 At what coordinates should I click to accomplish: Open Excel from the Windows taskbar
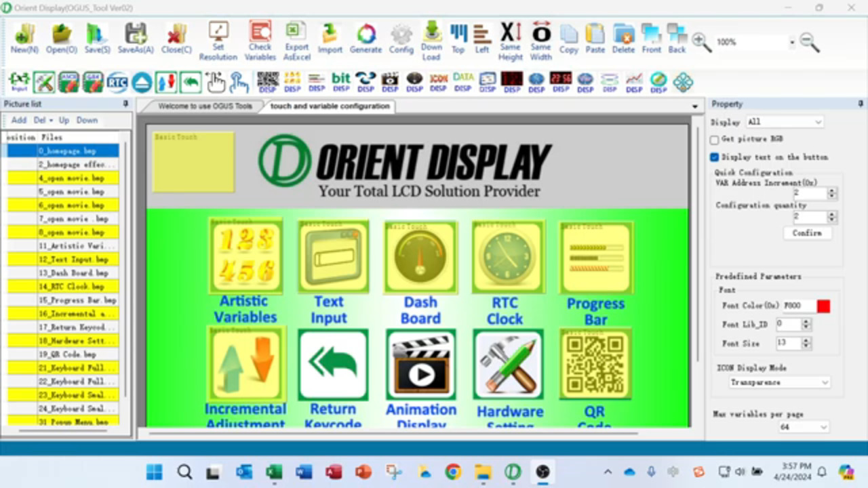click(x=274, y=472)
